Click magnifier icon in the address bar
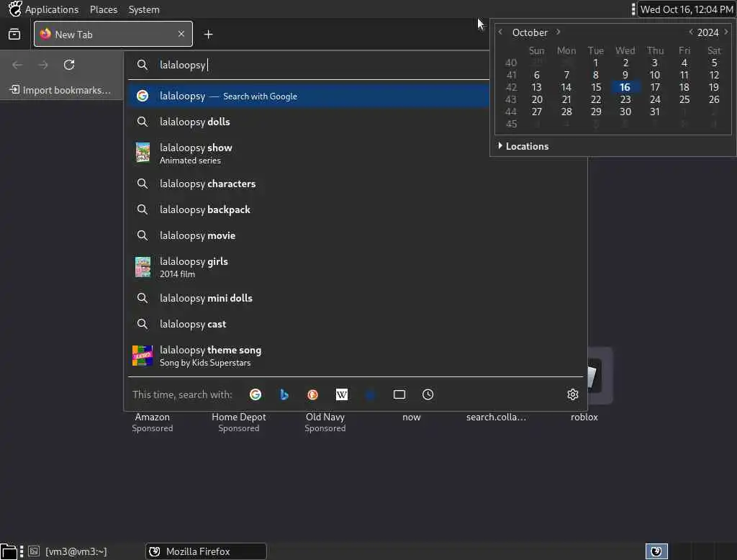The width and height of the screenshot is (737, 560). coord(142,65)
